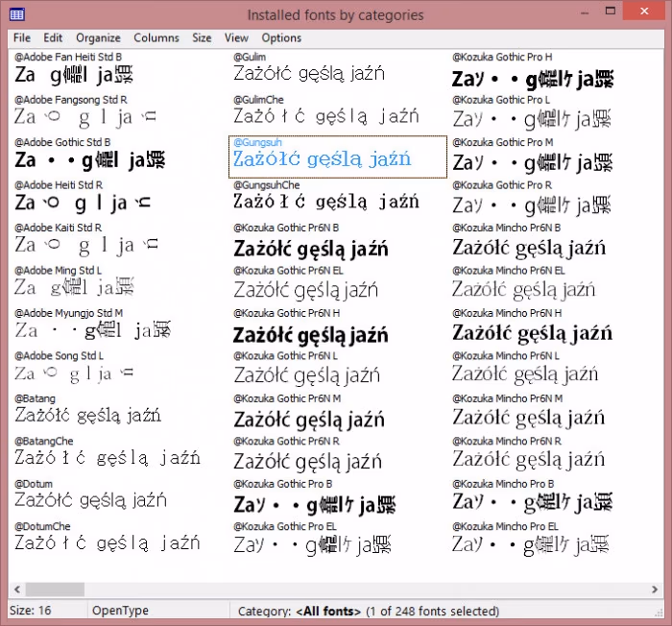
Task: Open the Edit menu
Action: pyautogui.click(x=53, y=38)
